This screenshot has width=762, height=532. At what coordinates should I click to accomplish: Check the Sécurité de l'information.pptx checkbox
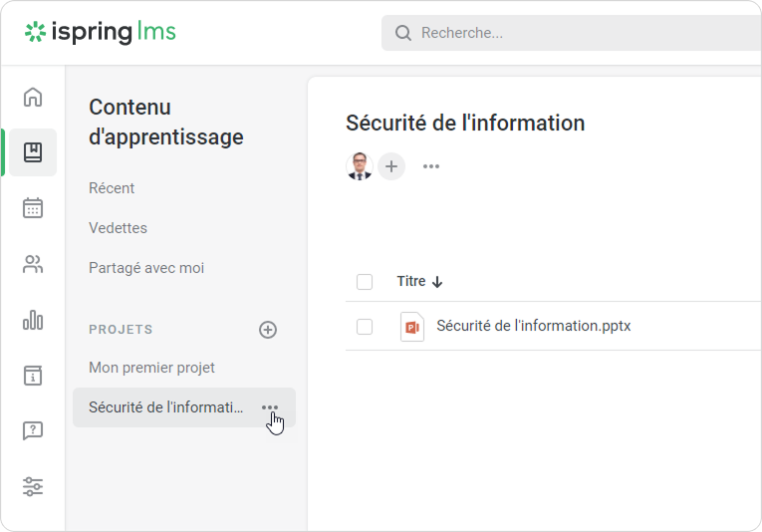365,327
